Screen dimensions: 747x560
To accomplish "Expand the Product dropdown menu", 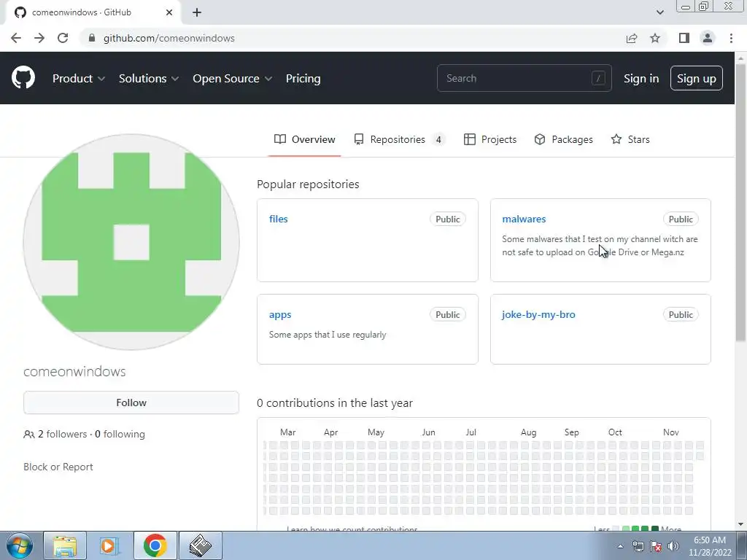I will [x=79, y=78].
